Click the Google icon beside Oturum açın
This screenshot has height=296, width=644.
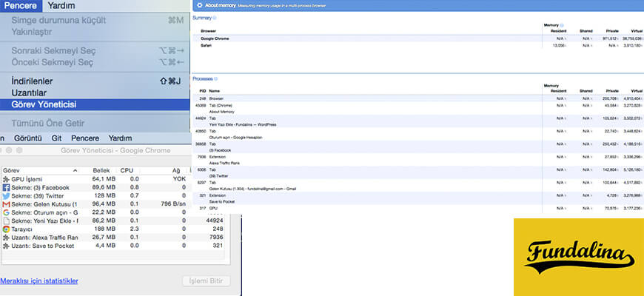[x=6, y=212]
